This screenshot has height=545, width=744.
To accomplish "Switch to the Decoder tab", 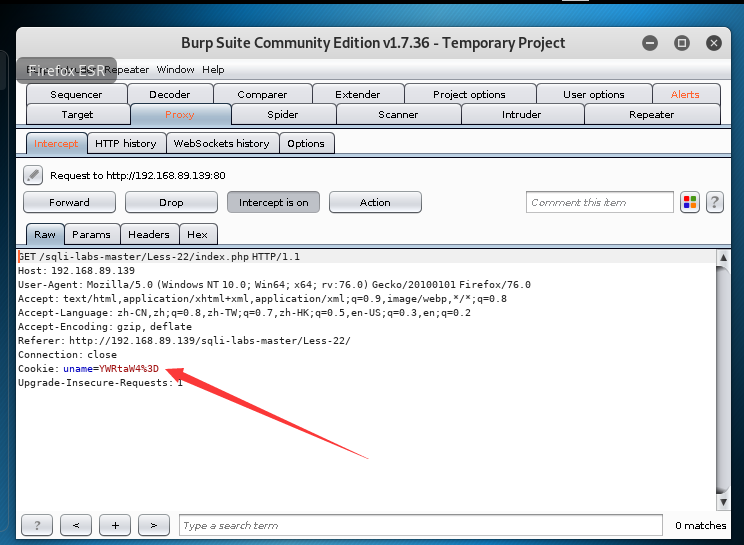I will pos(170,94).
